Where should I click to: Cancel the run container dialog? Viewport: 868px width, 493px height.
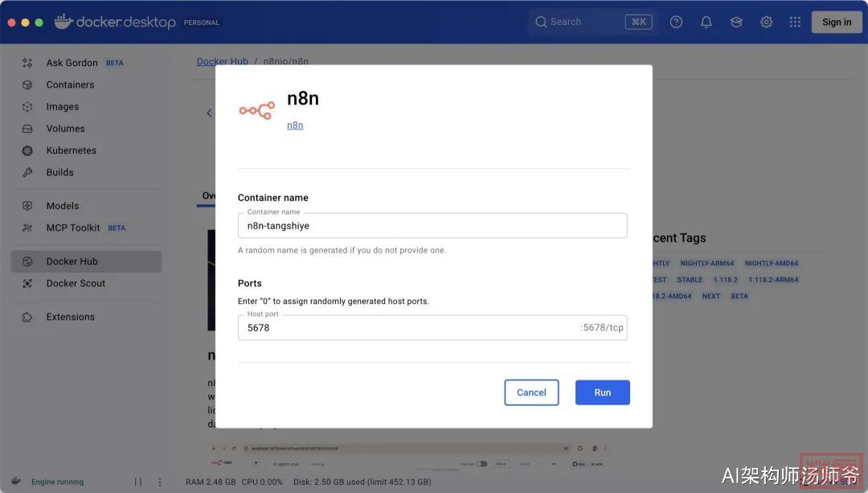click(531, 392)
